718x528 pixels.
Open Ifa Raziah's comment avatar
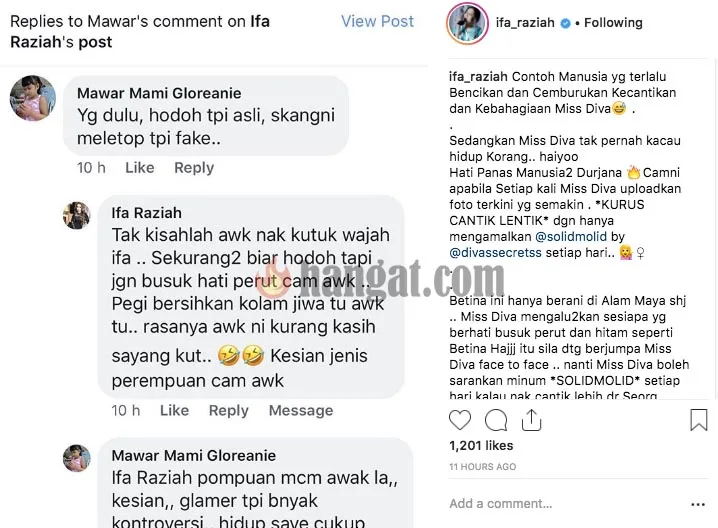point(76,215)
